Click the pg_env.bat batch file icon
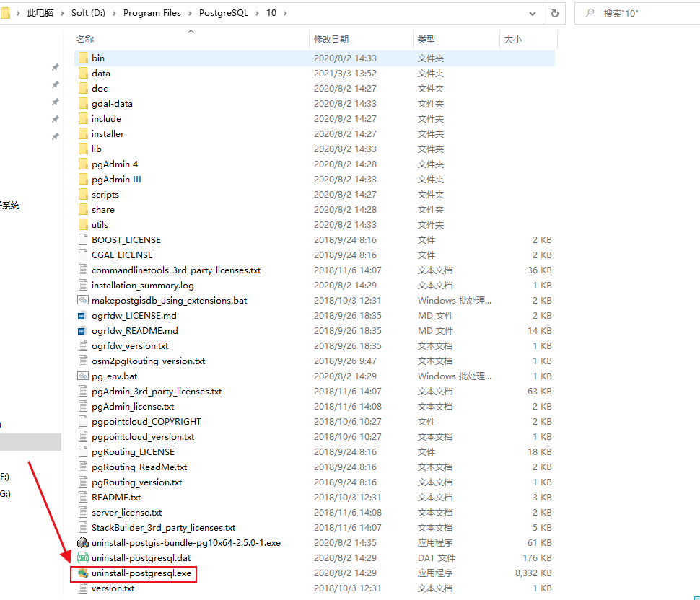 82,376
